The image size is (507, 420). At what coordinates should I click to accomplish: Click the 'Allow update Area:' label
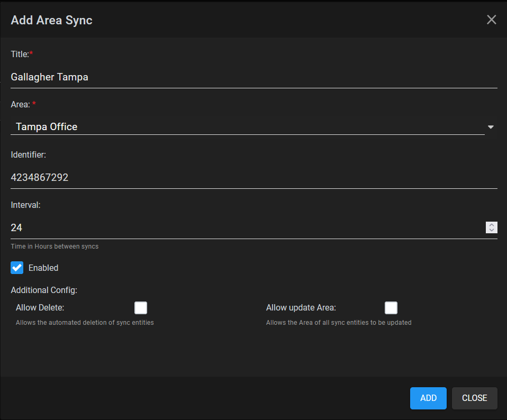(x=301, y=307)
